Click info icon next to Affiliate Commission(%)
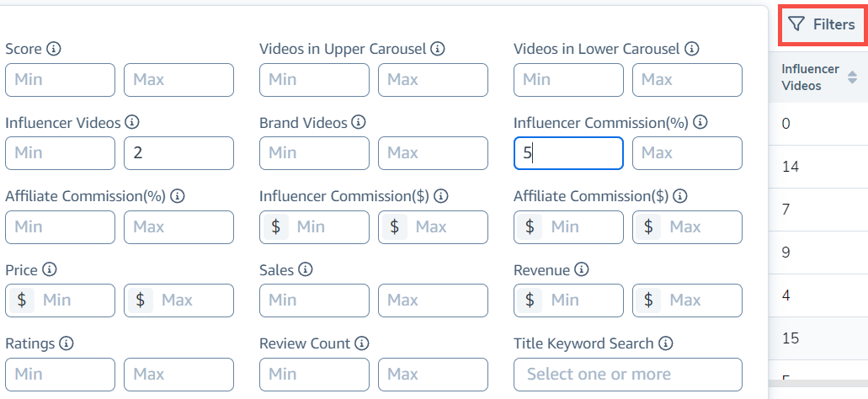Image resolution: width=868 pixels, height=399 pixels. click(x=177, y=196)
